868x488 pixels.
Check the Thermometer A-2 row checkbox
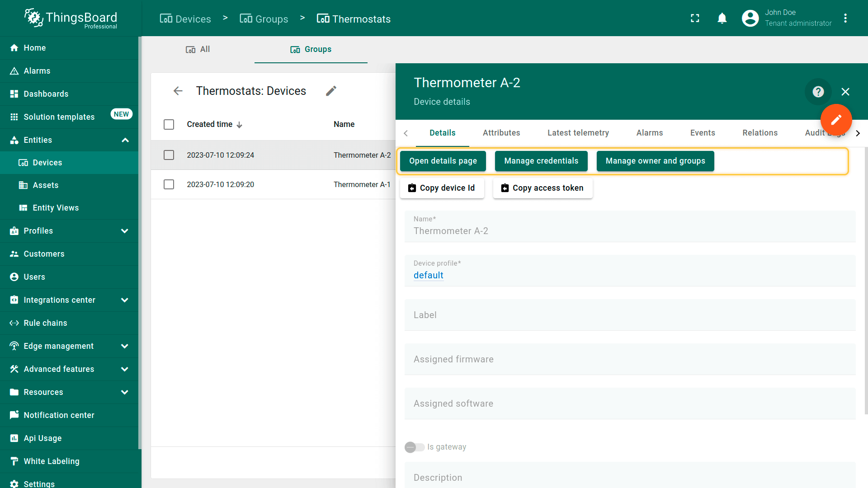[169, 155]
